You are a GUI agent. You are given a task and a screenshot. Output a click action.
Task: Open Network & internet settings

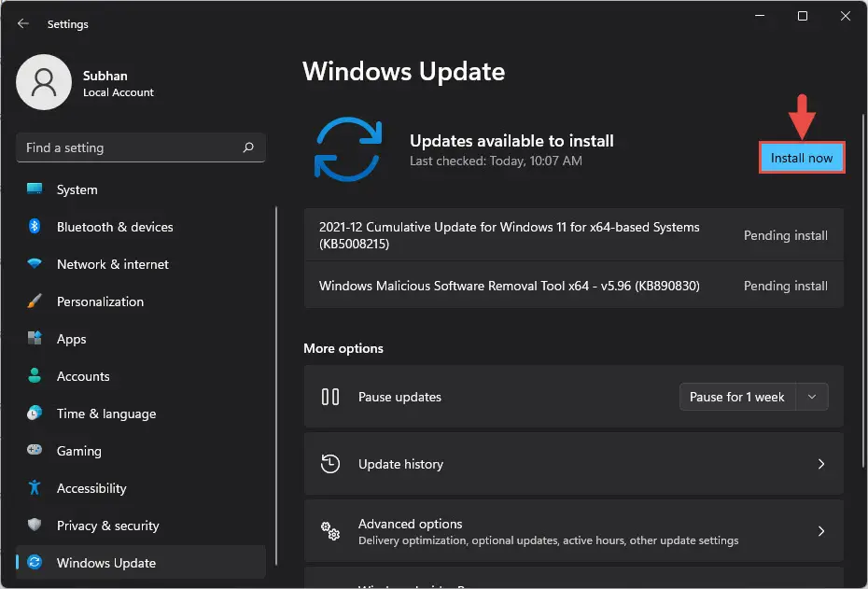tap(141, 264)
